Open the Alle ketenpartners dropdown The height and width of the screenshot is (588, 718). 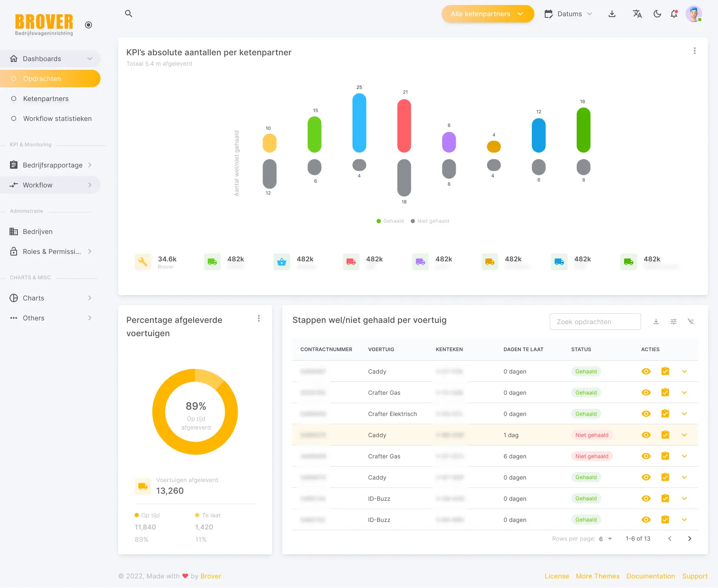(x=488, y=14)
